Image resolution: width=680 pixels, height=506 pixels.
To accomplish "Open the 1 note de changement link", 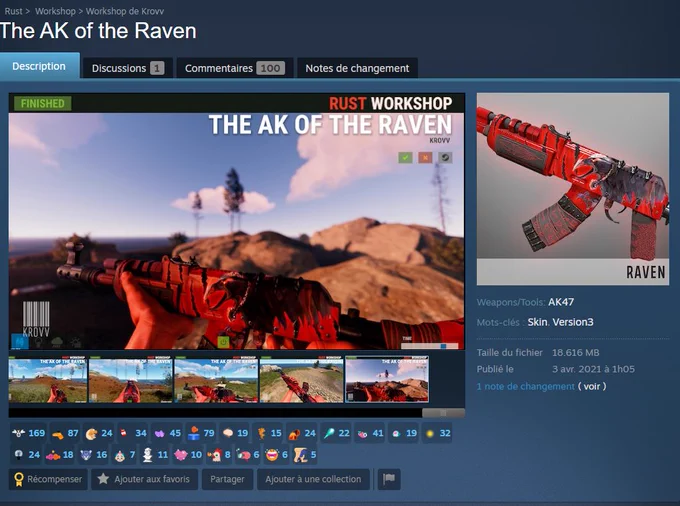I will 525,386.
